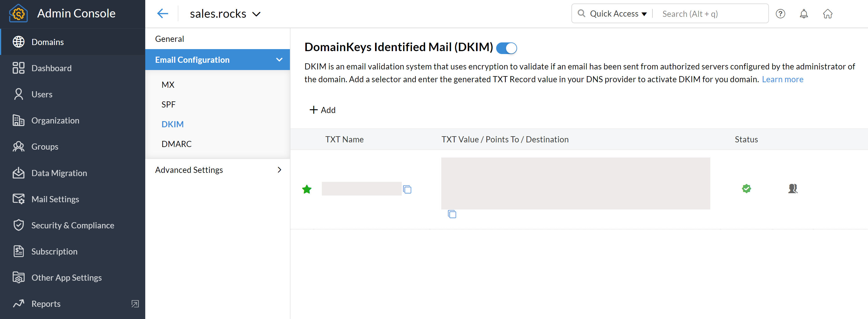The width and height of the screenshot is (868, 319).
Task: Open the SPF settings item
Action: 168,104
